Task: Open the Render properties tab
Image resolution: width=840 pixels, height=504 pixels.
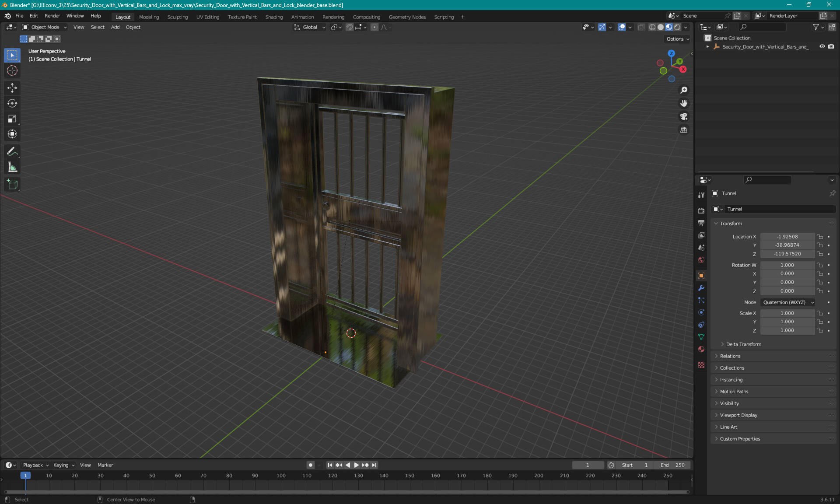Action: (701, 210)
